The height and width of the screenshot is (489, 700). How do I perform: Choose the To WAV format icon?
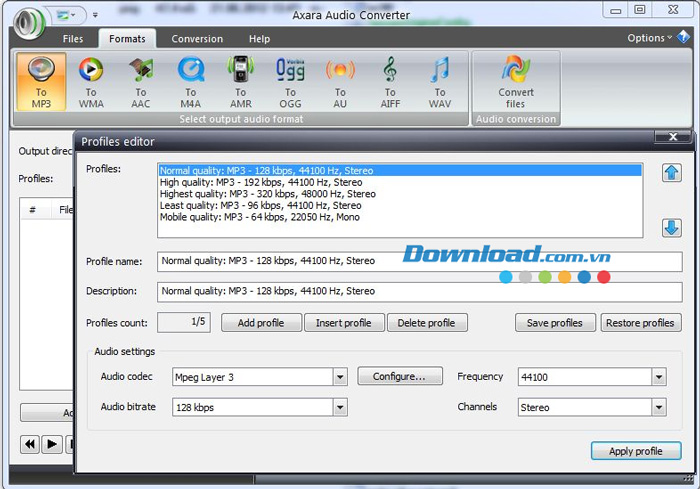click(x=440, y=81)
